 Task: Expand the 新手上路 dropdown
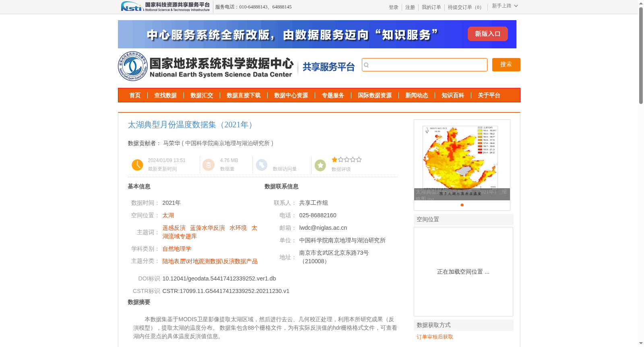coord(505,6)
